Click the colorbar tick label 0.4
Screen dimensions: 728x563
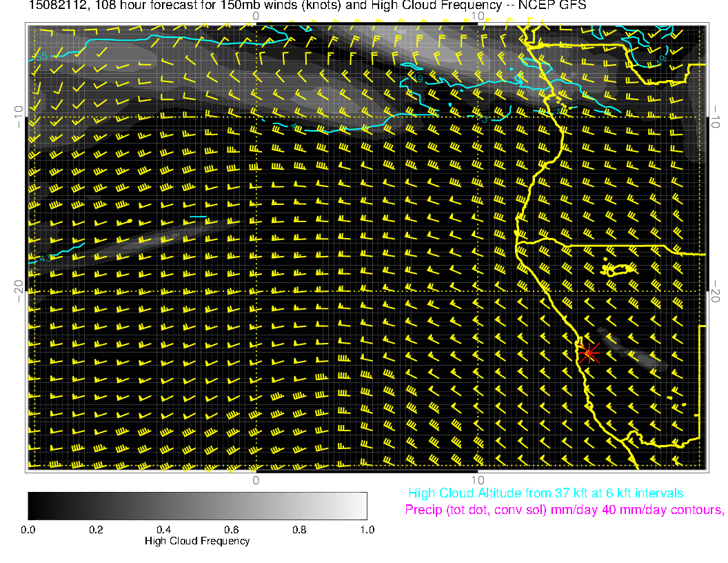tap(163, 530)
